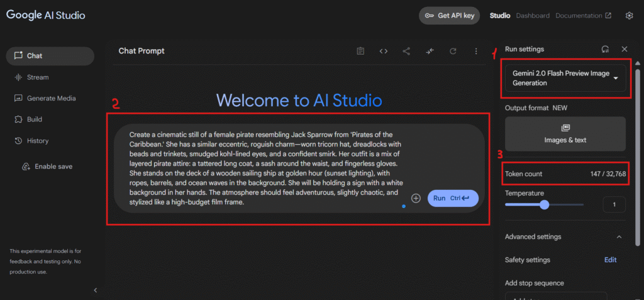Click the Temperature slider handle
Viewport: 644px width, 300px height.
[x=544, y=204]
